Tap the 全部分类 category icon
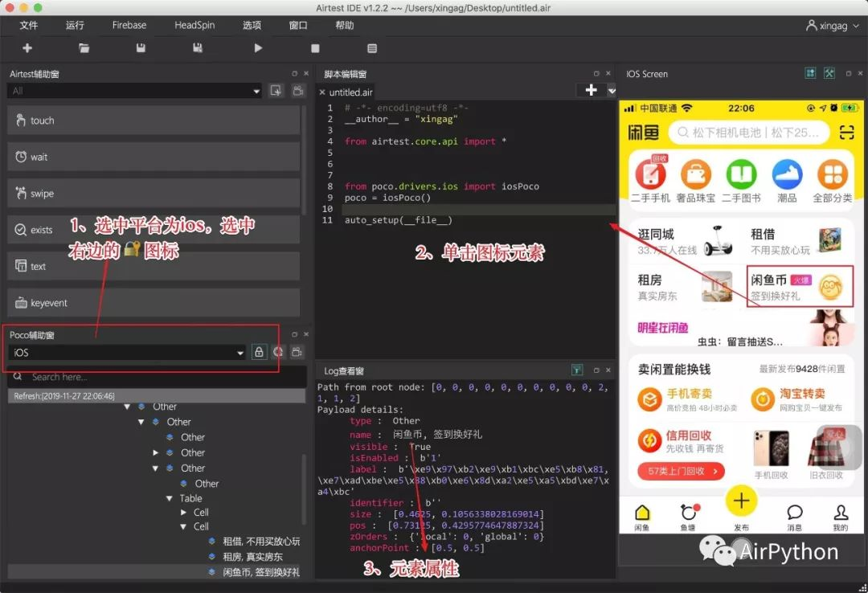The height and width of the screenshot is (593, 868). tap(833, 174)
